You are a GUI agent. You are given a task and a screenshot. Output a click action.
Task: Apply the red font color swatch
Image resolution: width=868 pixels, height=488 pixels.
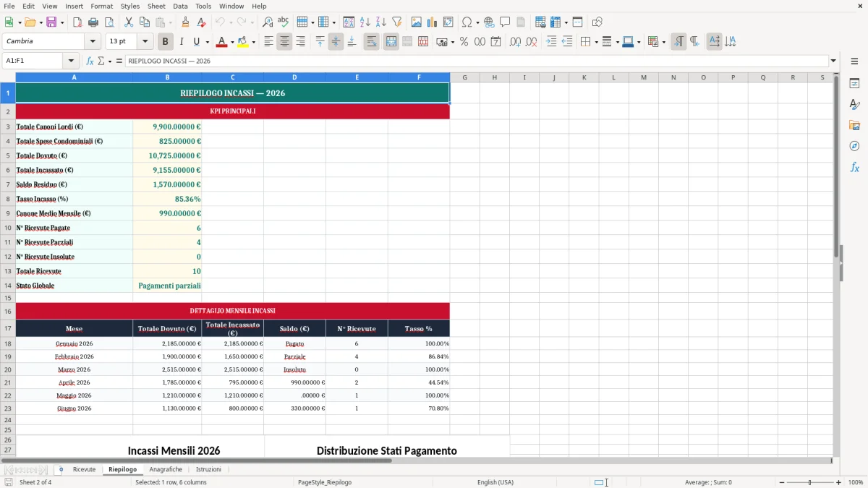[222, 42]
